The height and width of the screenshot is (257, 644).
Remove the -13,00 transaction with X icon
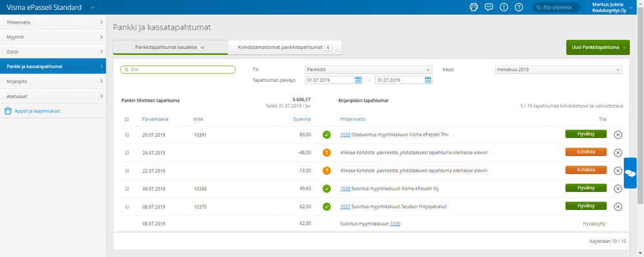[x=618, y=171]
